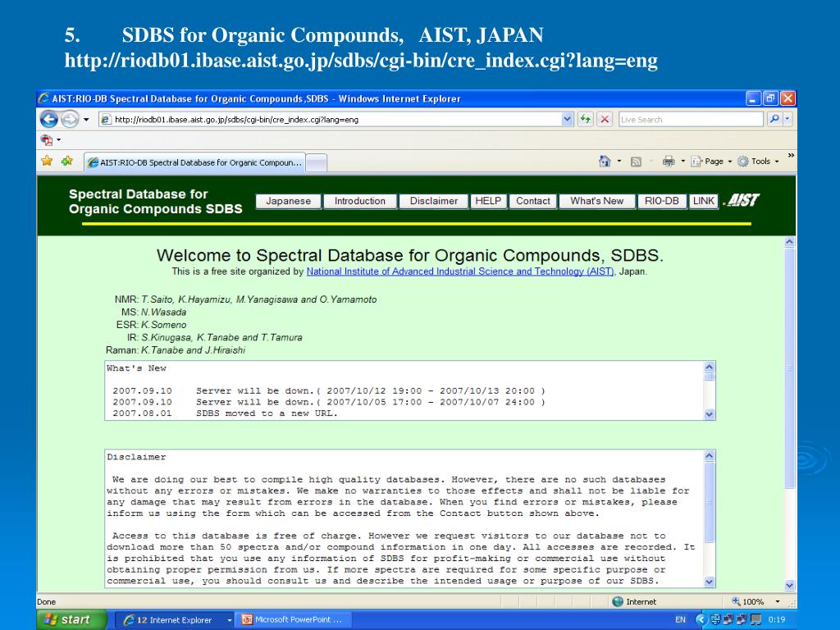Click the Disclaimer box scrollbar thumb
Screen dimensions: 840x630
pos(710,502)
